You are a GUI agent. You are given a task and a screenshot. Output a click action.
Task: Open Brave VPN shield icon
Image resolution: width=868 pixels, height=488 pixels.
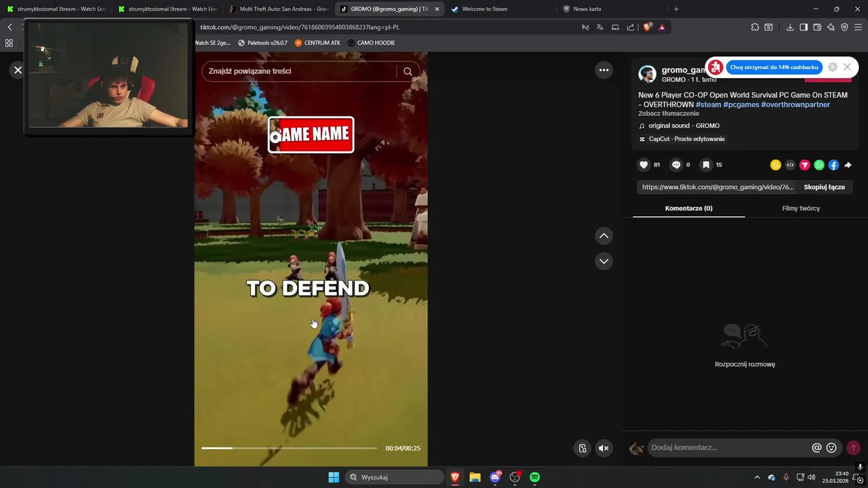click(844, 27)
